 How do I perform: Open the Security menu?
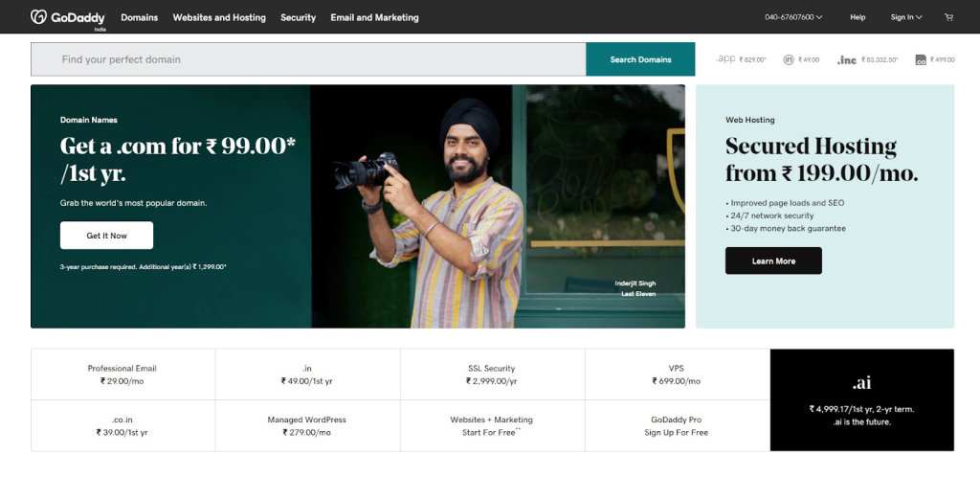(299, 17)
